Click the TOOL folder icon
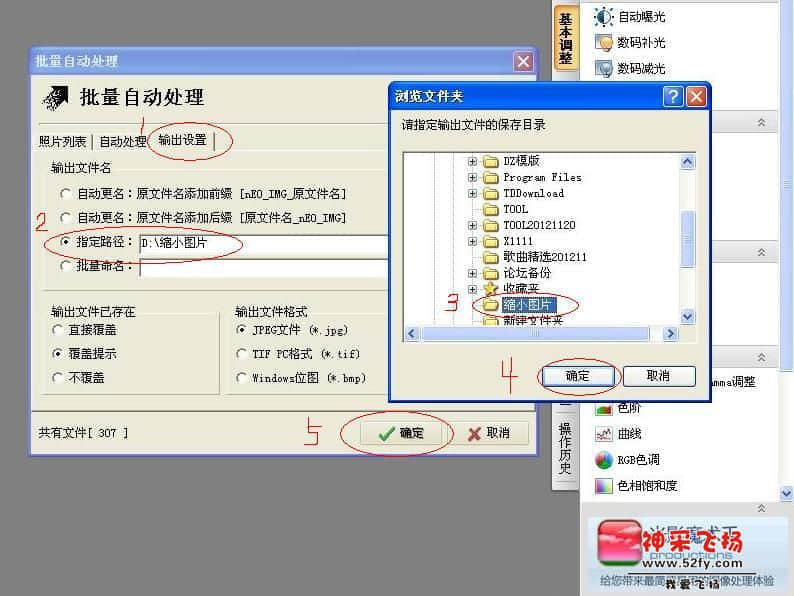This screenshot has height=596, width=794. point(490,209)
